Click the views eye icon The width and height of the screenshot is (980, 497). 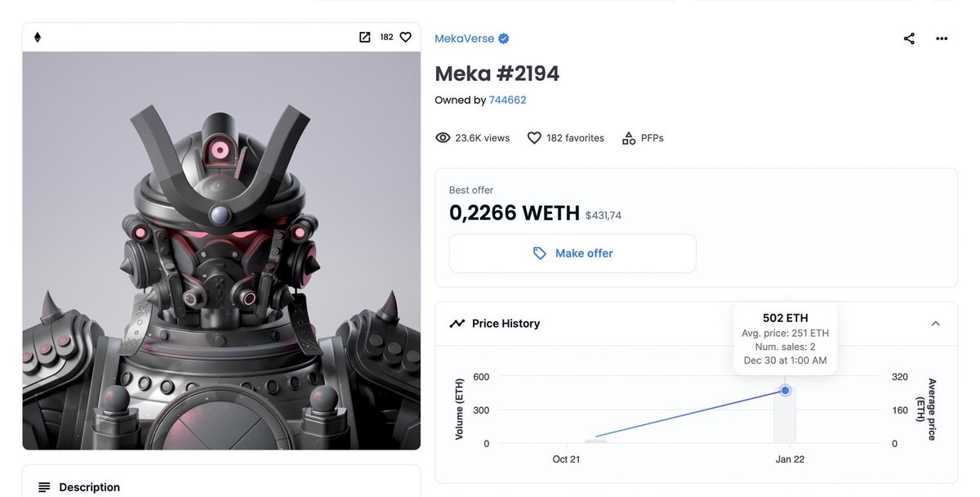coord(443,138)
